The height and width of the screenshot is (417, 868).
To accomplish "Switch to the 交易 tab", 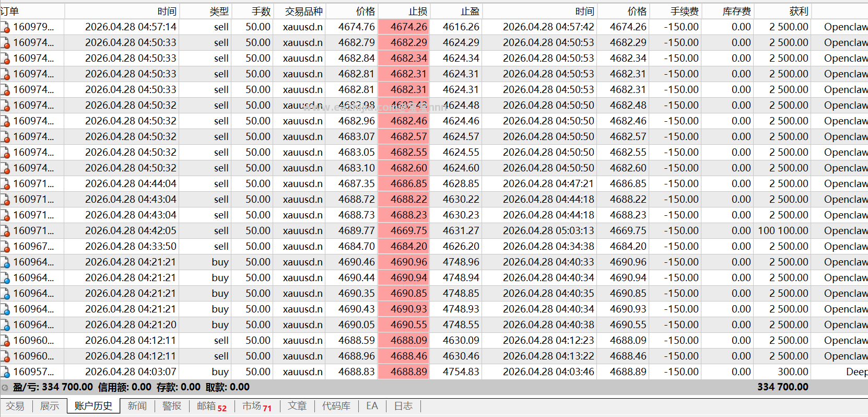I will [15, 406].
